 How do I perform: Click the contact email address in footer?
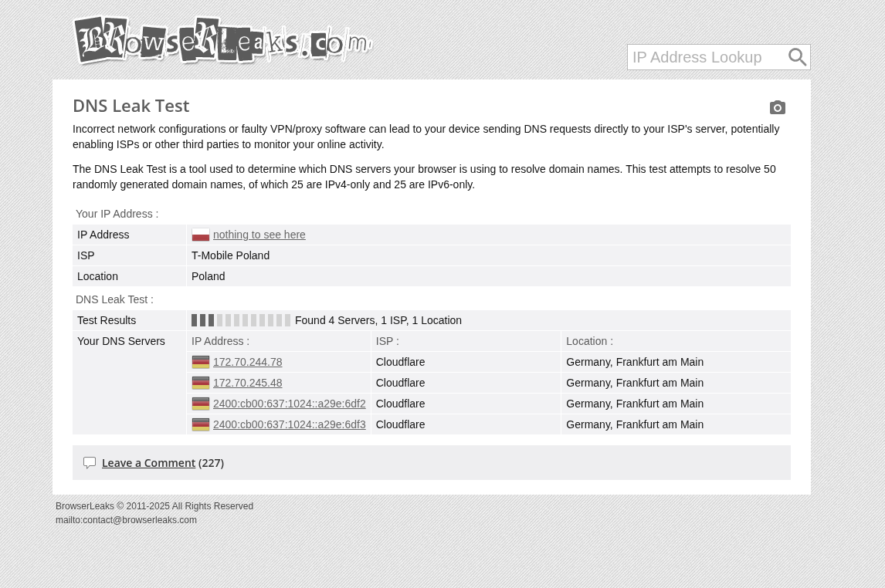pyautogui.click(x=126, y=520)
